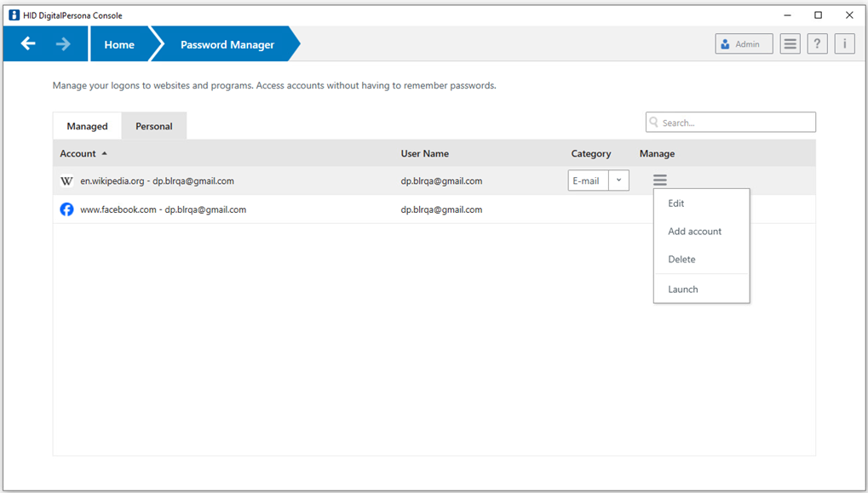Click the forward arrow navigation icon
The height and width of the screenshot is (493, 868).
pos(63,44)
